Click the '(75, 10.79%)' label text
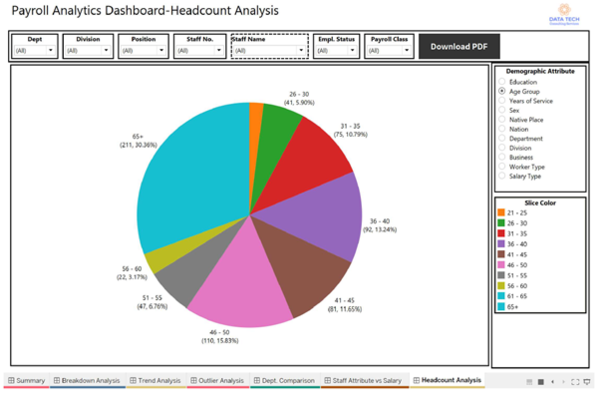The image size is (600, 395). click(351, 134)
